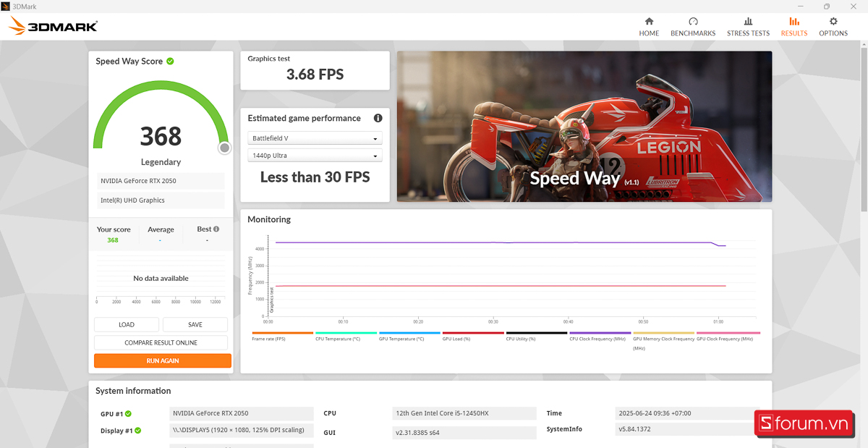Click the No data available message
The height and width of the screenshot is (448, 868).
click(x=161, y=278)
